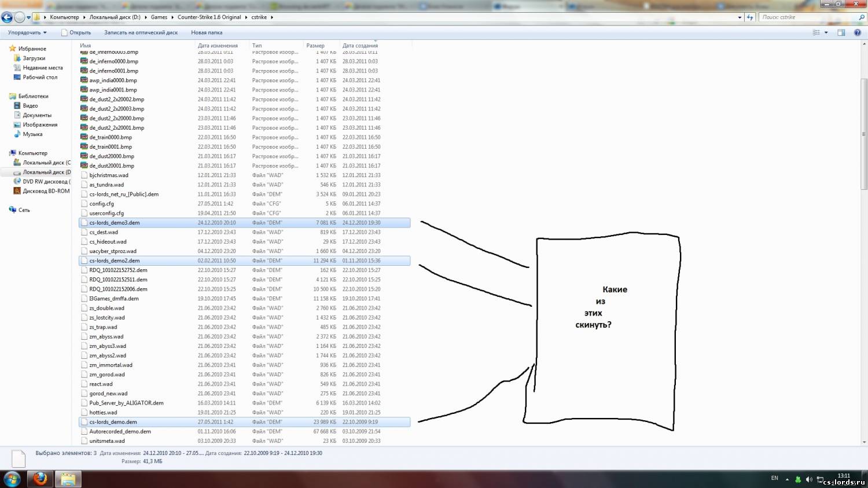Sort by 'Дата изменения' column header

[218, 45]
